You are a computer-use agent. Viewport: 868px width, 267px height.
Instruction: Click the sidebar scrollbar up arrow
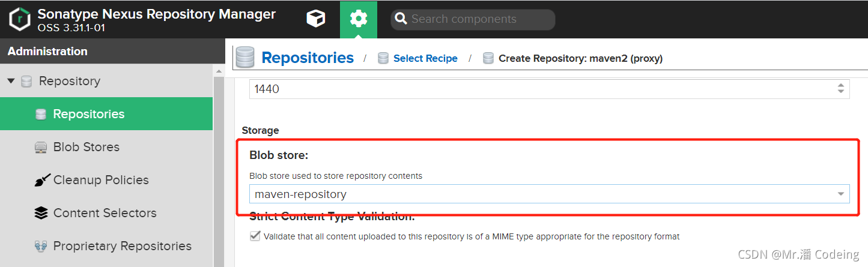click(x=219, y=71)
